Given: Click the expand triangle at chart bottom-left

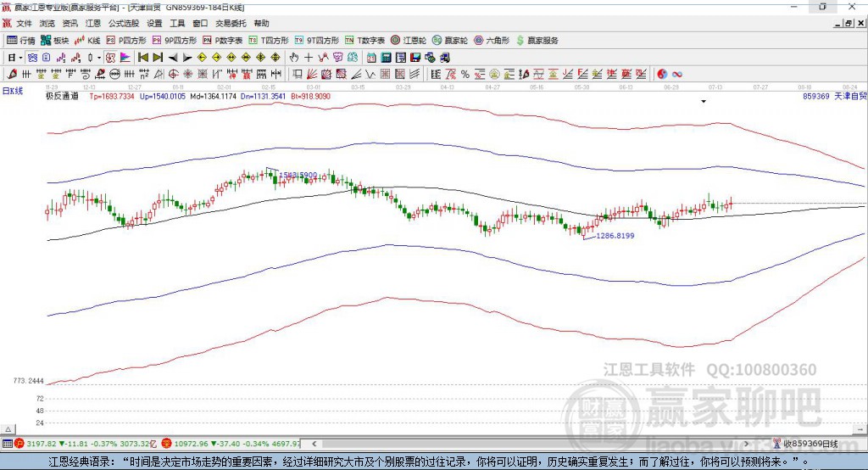Looking at the screenshot, I should 8,429.
